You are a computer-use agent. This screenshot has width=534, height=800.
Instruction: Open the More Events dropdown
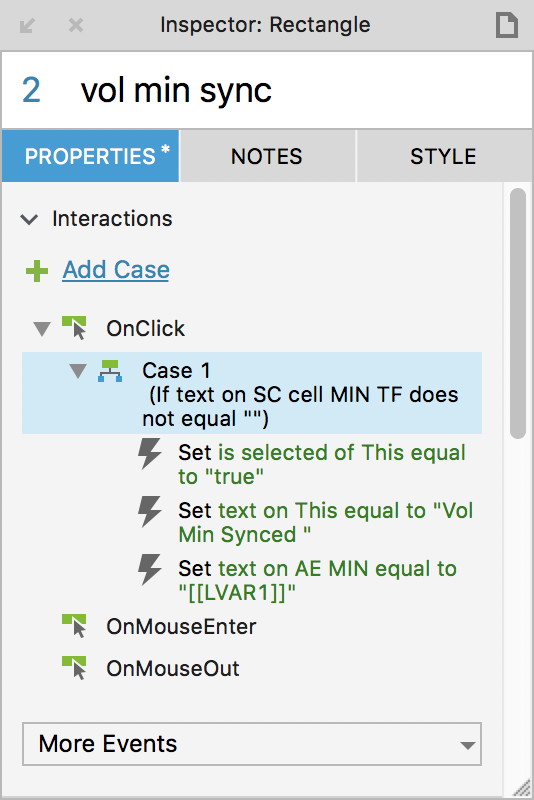(252, 744)
